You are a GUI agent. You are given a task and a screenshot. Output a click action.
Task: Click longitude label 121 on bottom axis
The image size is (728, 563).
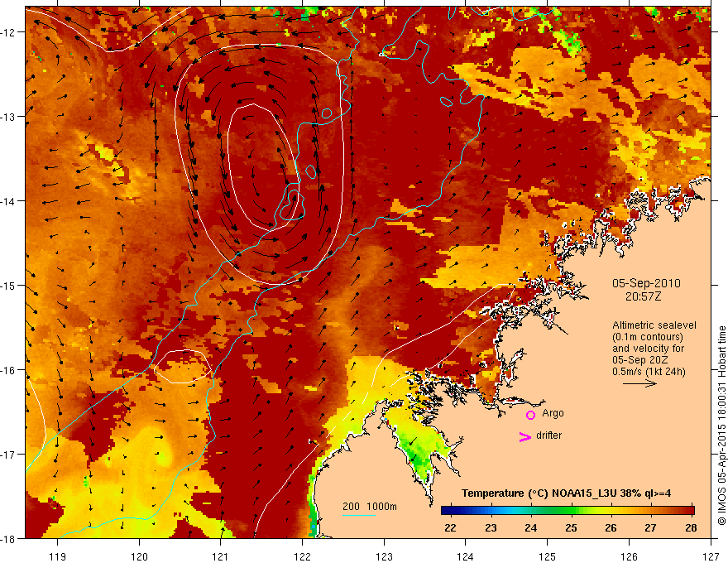[221, 556]
